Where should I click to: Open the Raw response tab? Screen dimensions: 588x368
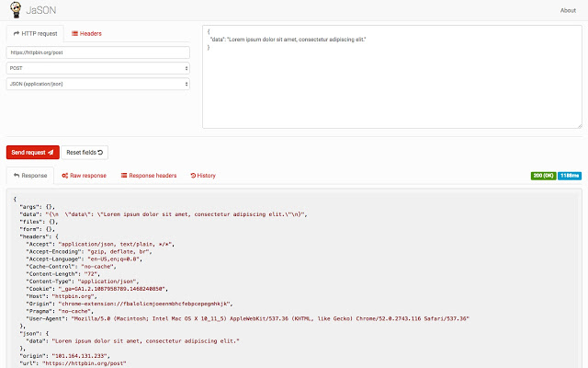coord(84,176)
